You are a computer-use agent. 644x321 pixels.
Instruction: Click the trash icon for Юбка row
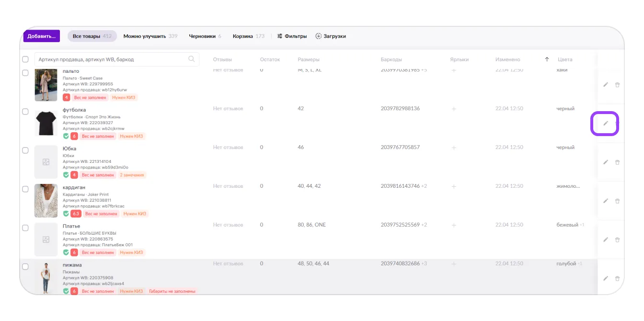(x=617, y=162)
